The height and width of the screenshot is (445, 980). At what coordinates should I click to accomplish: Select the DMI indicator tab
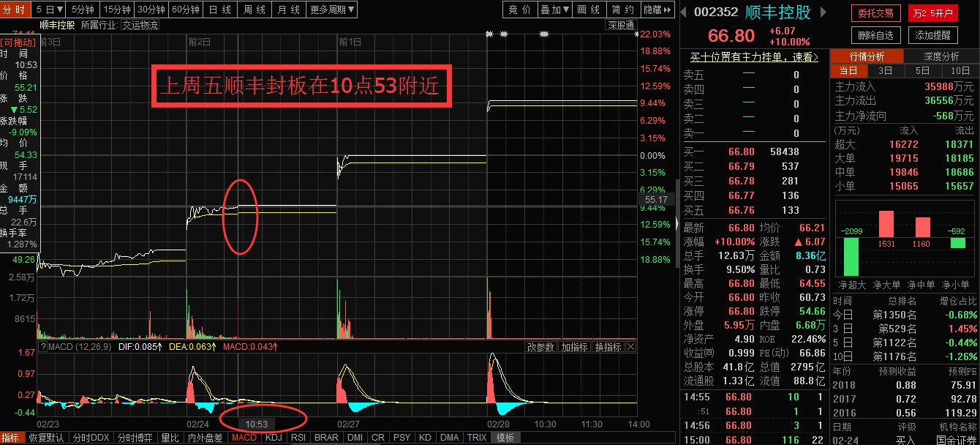355,438
